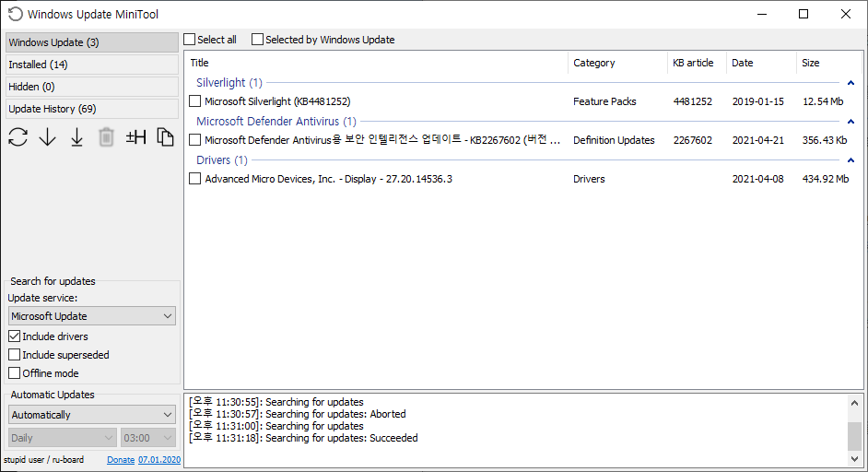Click the Microsoft Defender Antivirus (1) group header

coord(276,122)
